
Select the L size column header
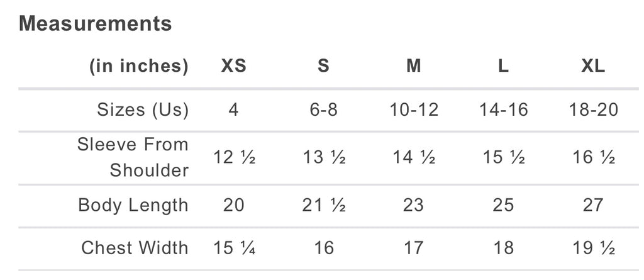tap(503, 66)
